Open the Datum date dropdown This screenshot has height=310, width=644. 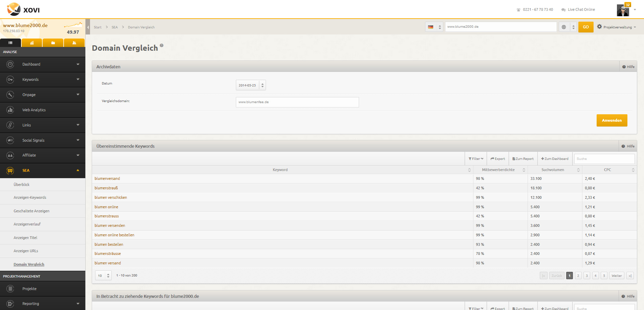251,85
